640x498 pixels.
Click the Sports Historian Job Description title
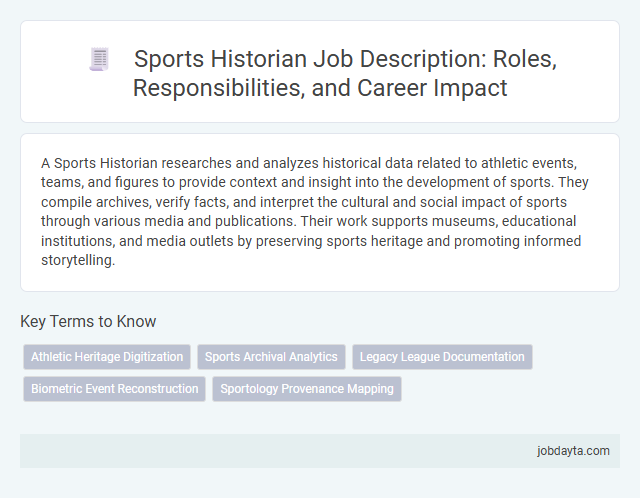coord(345,73)
